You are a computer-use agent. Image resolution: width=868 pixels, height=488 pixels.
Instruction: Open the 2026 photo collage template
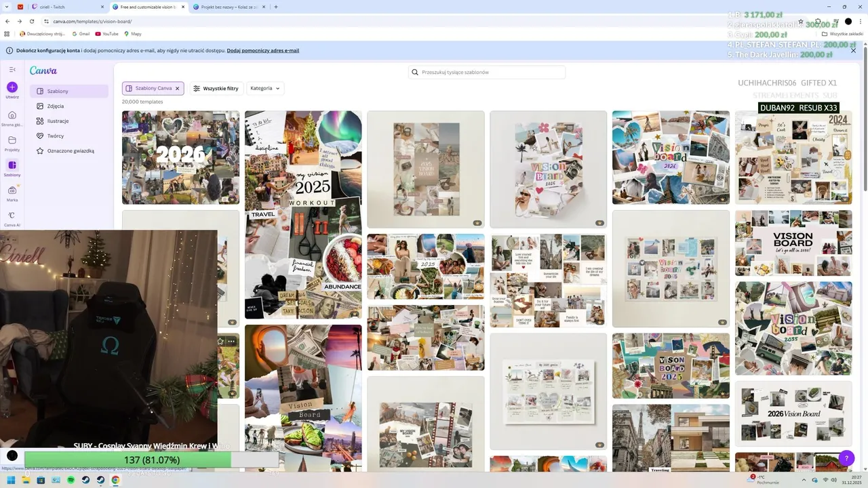point(180,157)
